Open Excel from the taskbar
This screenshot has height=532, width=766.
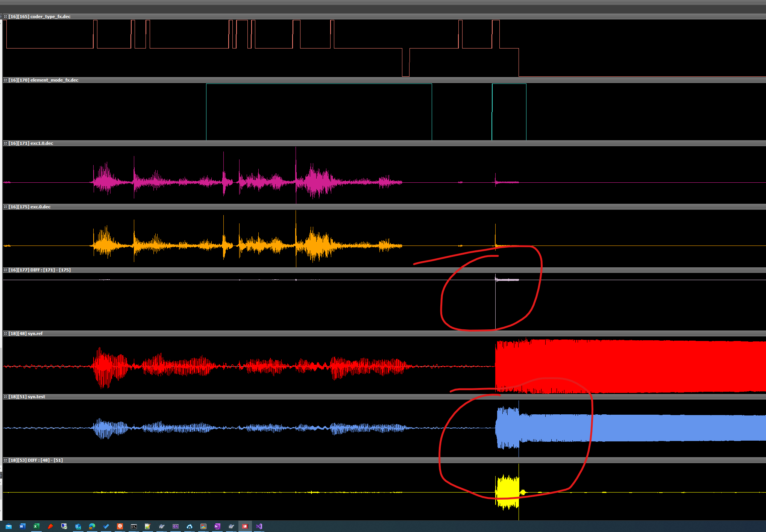36,526
